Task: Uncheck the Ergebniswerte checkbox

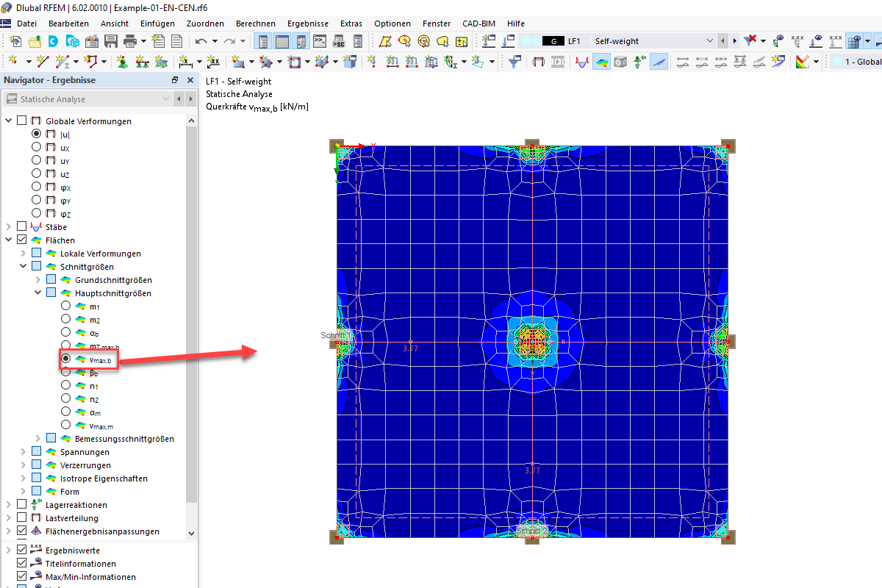Action: click(22, 551)
